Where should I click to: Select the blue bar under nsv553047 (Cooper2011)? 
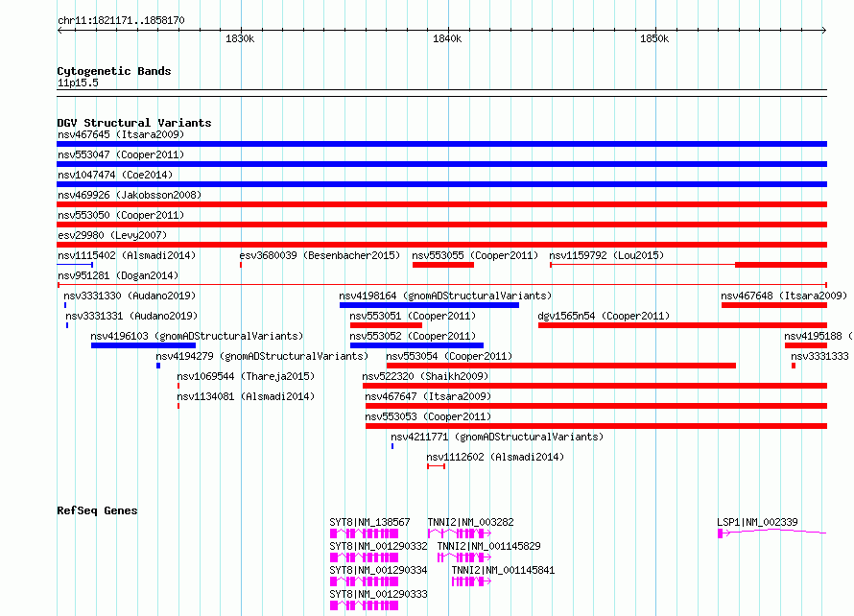pos(441,164)
